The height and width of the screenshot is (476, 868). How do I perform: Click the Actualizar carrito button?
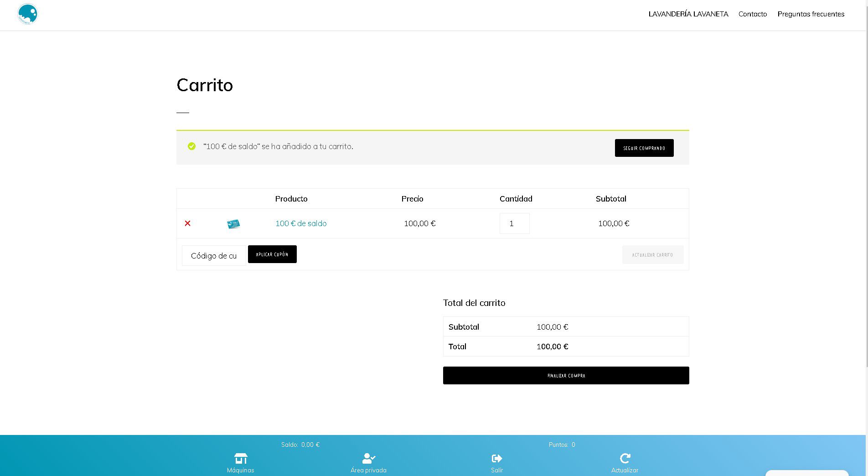[652, 255]
